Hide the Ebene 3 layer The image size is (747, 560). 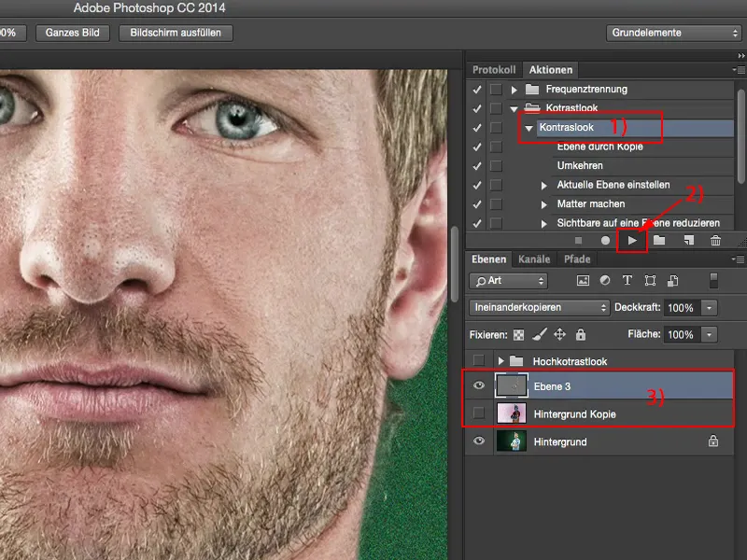click(x=479, y=385)
